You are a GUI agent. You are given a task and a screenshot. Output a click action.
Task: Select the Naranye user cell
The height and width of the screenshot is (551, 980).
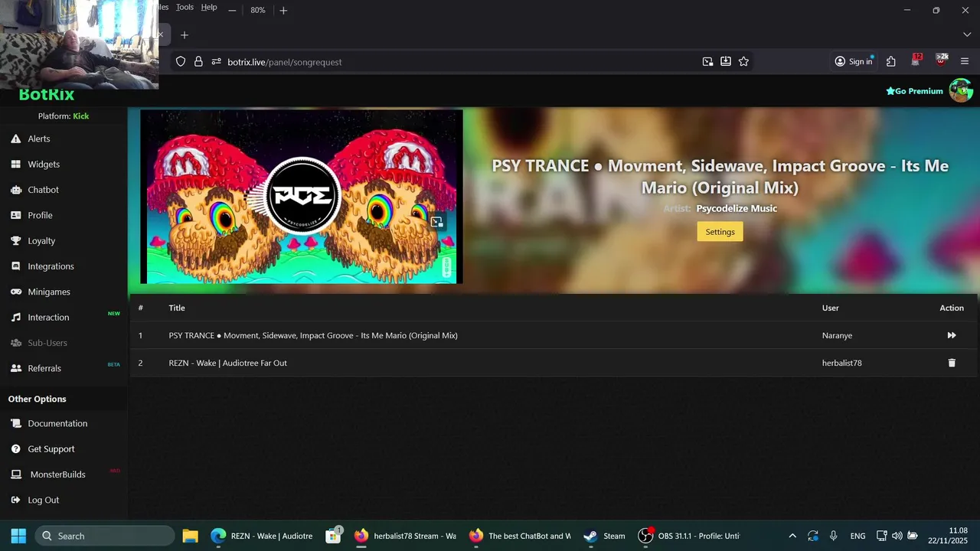(837, 335)
